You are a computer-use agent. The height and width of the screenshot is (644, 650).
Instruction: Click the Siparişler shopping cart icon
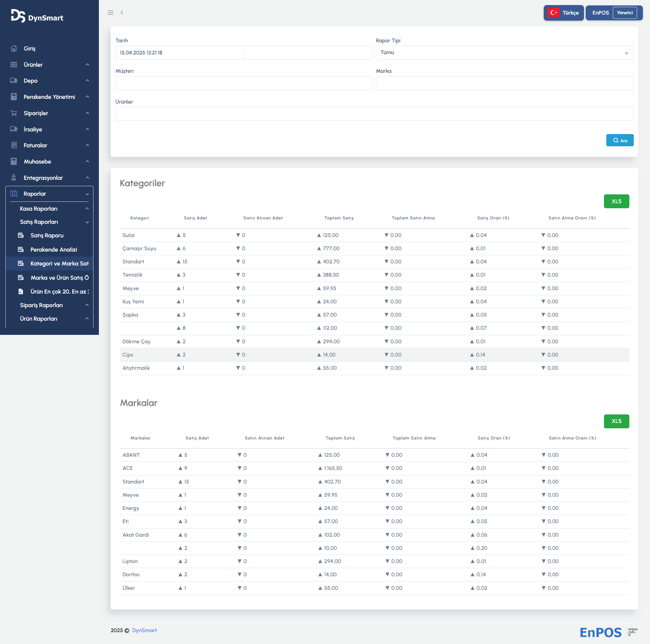(14, 113)
